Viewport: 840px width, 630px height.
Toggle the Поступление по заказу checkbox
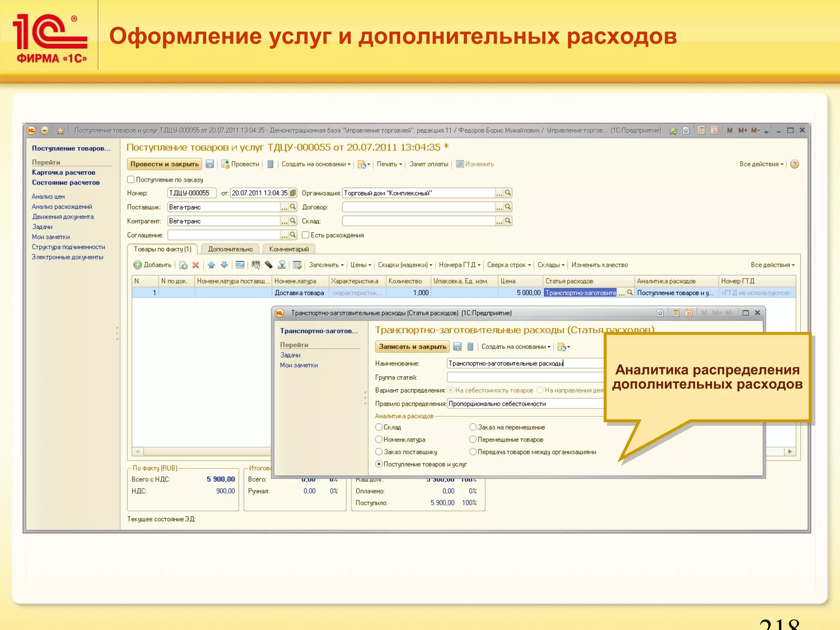pos(131,179)
